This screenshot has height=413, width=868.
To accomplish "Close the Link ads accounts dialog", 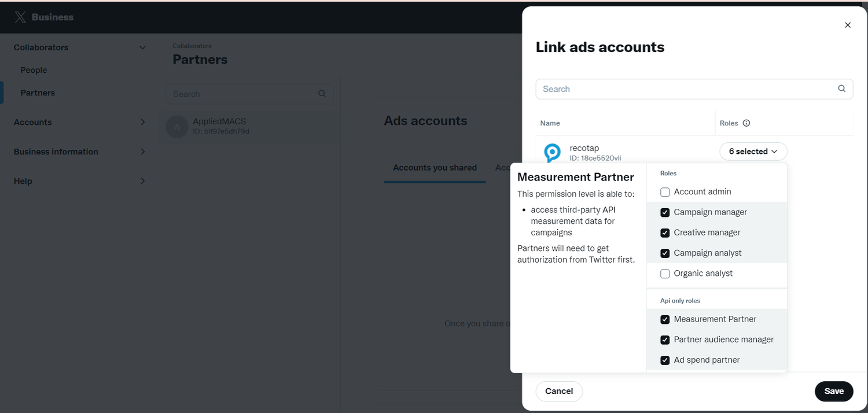I will 848,25.
